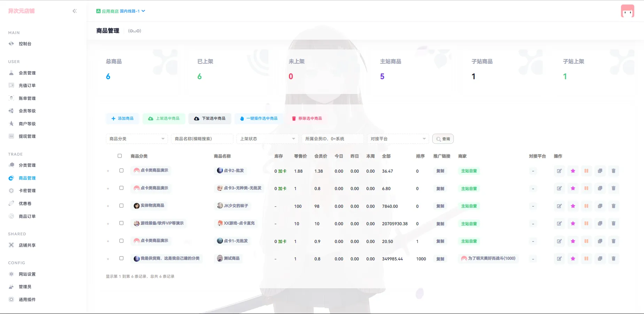Open the 对接平台 dropdown filter
The height and width of the screenshot is (314, 644).
coord(398,139)
